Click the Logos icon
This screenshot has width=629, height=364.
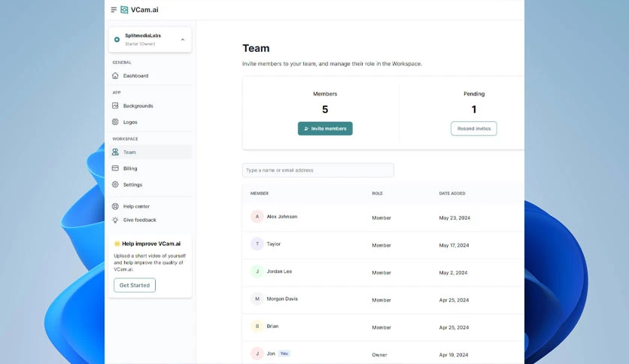[x=115, y=122]
